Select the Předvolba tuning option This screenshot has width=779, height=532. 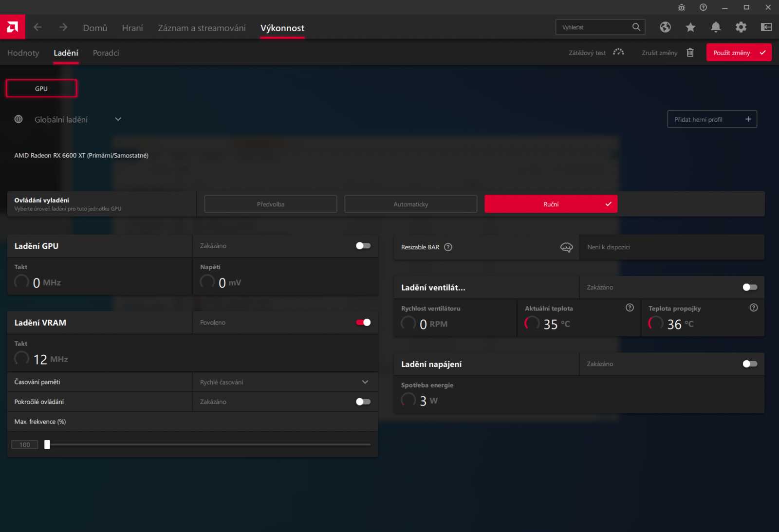point(271,204)
